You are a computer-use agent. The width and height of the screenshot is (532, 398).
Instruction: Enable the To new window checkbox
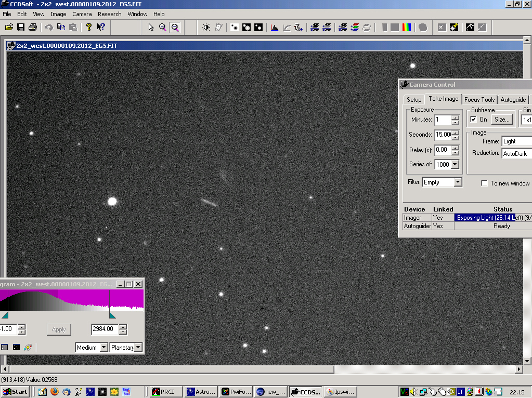tap(484, 183)
